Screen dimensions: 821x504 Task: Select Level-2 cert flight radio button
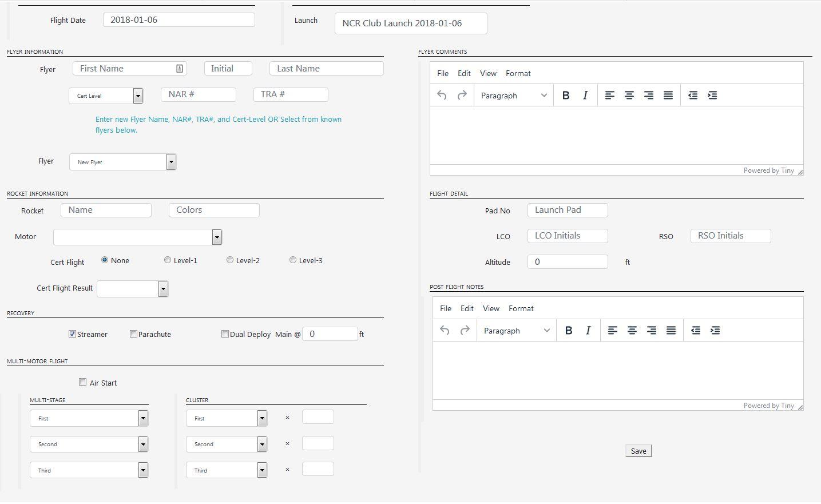[x=230, y=260]
